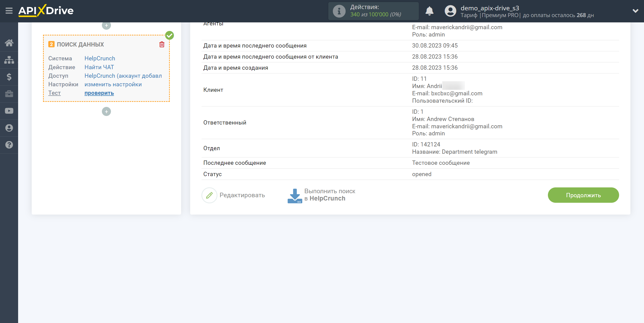
Task: Open HelpCrunch account access link
Action: tap(123, 76)
